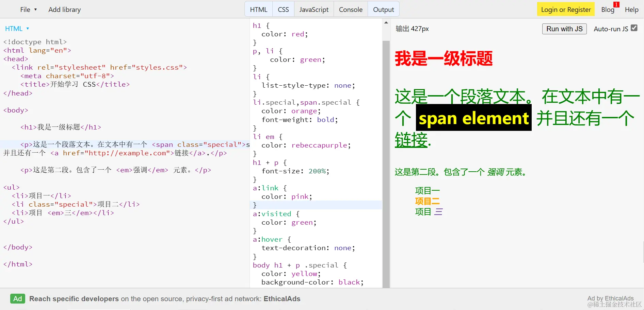
Task: Click the <h1>我是一级标题</h1> code line
Action: [x=61, y=127]
